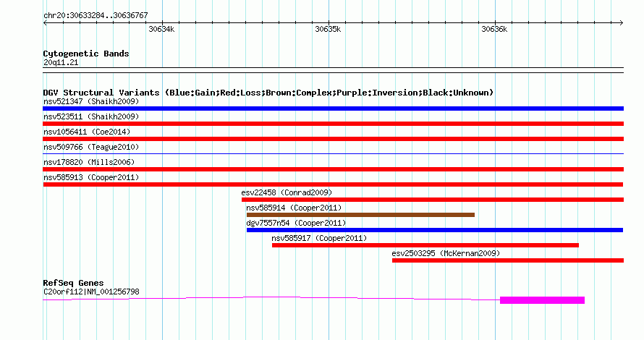Open the nsv509766 (Teague2010) label
Viewport: 644px width, 340px height.
coord(91,147)
